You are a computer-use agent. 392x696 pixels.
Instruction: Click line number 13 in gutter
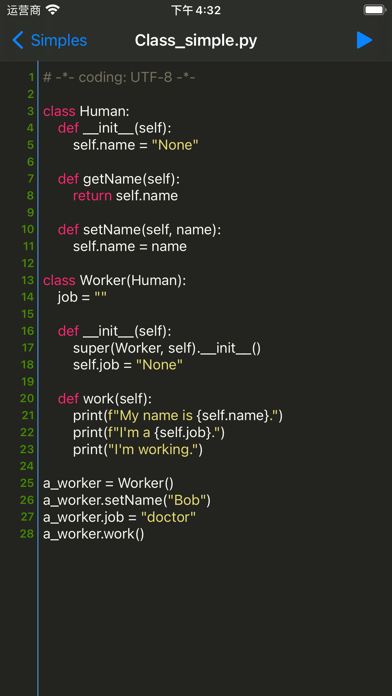(x=28, y=281)
